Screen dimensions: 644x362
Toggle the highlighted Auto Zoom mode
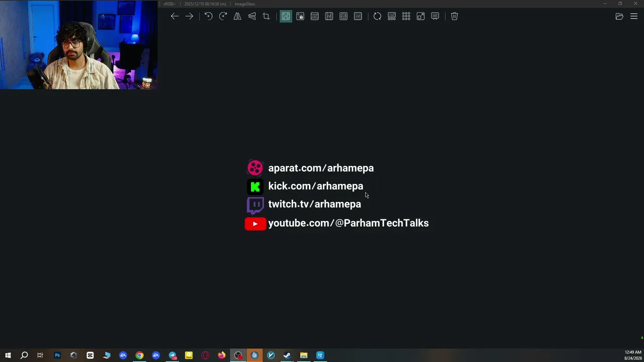[x=286, y=16]
